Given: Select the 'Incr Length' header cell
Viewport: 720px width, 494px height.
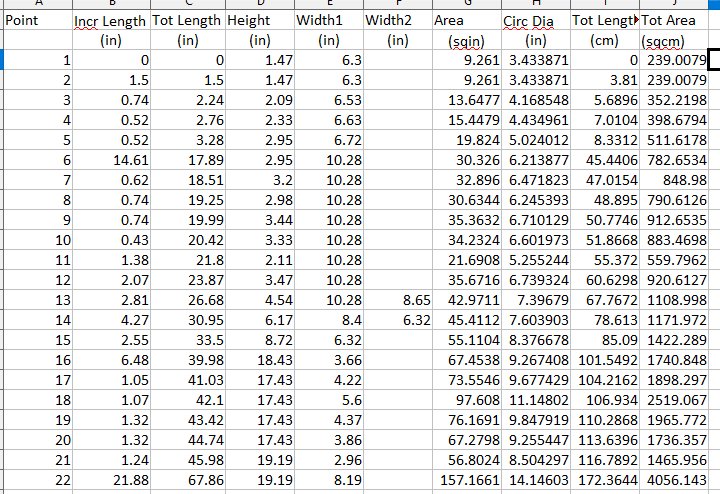Looking at the screenshot, I should [x=112, y=20].
